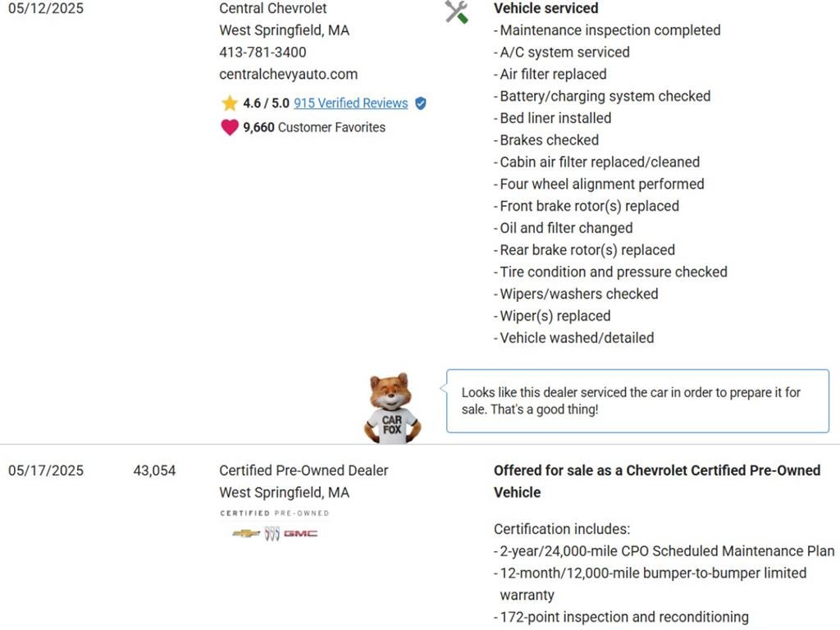The width and height of the screenshot is (840, 630).
Task: Click the GMC logo
Action: pos(301,534)
